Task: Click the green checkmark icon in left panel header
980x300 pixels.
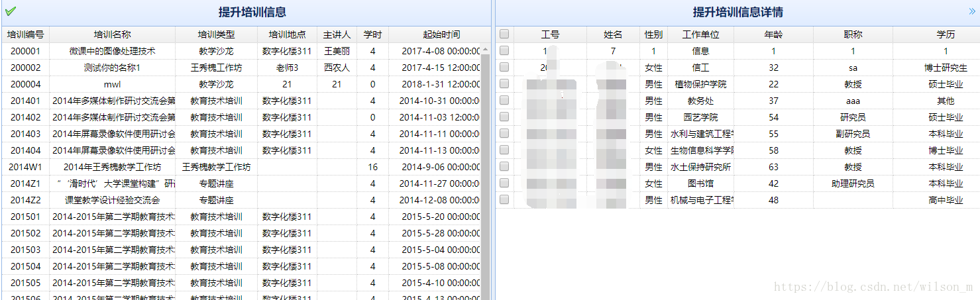Action: [10, 11]
